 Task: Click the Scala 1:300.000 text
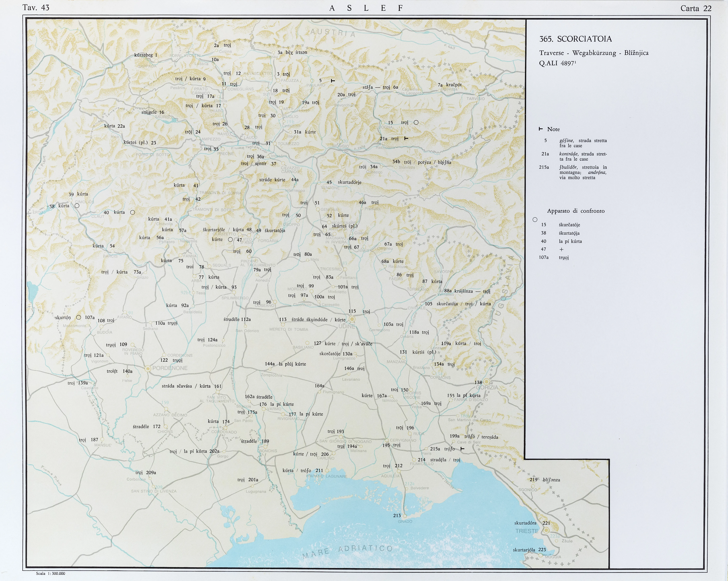pos(51,574)
